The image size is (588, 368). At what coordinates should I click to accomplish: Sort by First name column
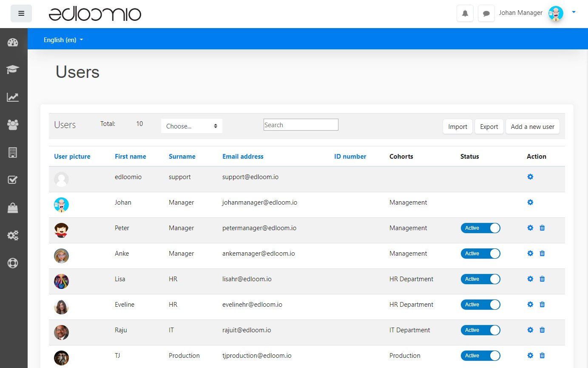point(131,157)
